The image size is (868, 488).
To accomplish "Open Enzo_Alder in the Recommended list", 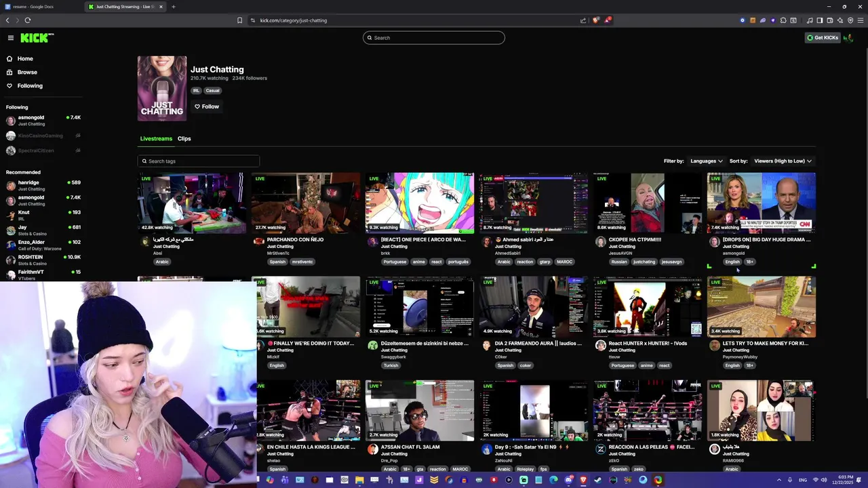I will [x=43, y=245].
